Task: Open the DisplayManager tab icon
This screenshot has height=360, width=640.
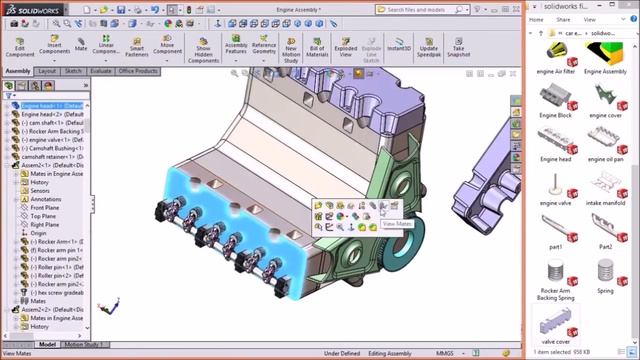Action: click(48, 85)
